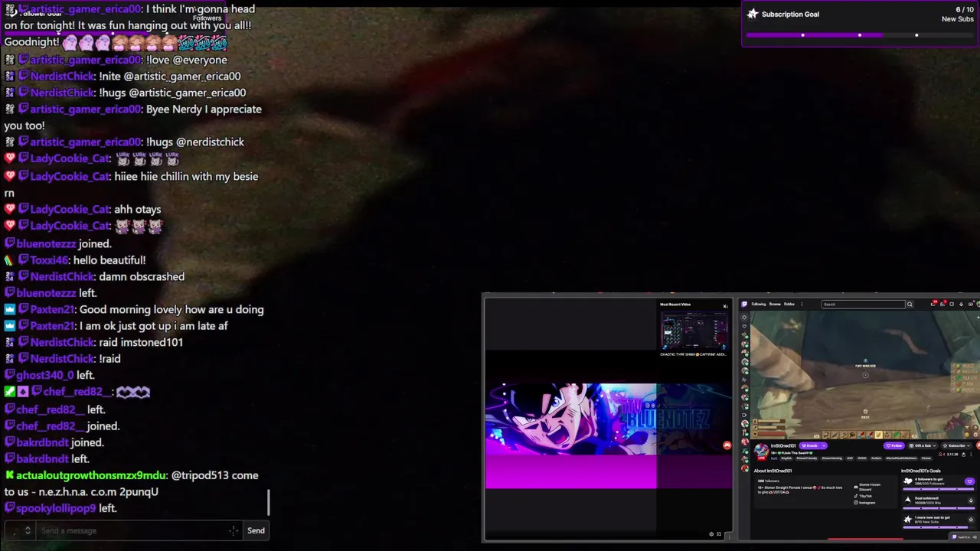Click Gift a Sub button

pyautogui.click(x=923, y=445)
